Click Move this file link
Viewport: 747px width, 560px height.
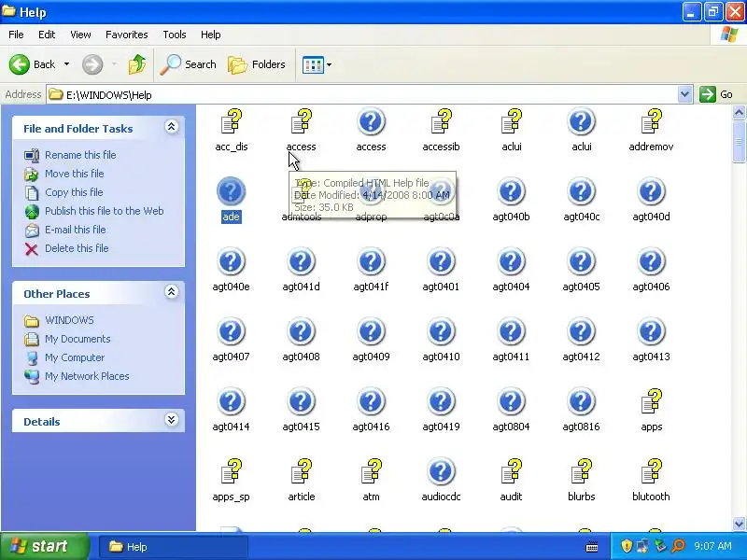click(75, 174)
